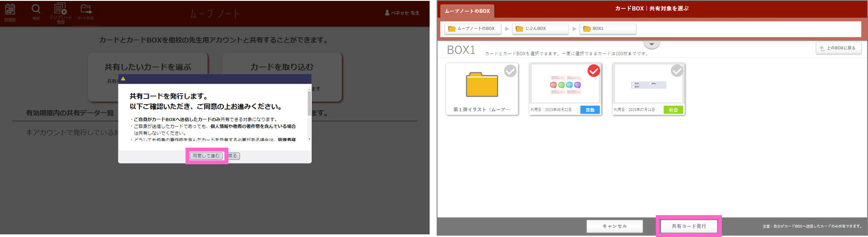Image resolution: width=868 pixels, height=237 pixels.
Task: Click the 共有コード発行 button
Action: coord(689,226)
